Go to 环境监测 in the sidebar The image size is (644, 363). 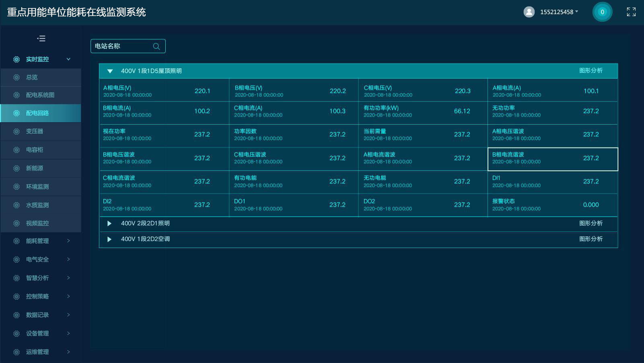point(37,187)
